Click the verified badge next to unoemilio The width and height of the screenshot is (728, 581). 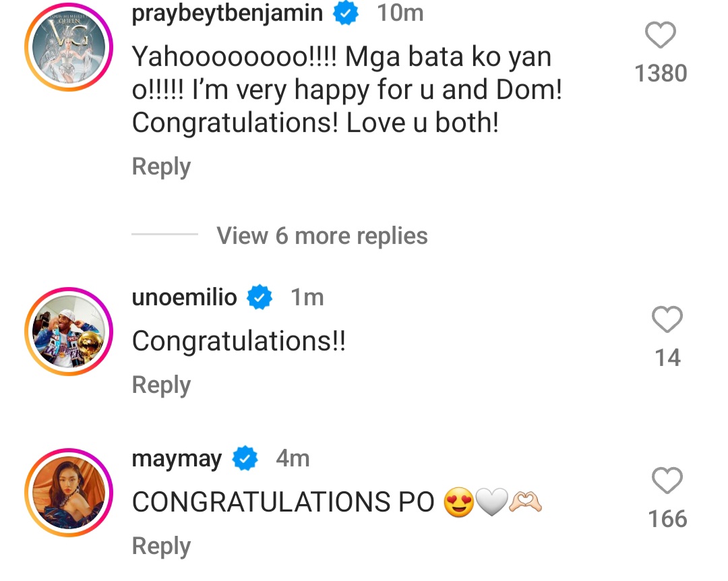pos(260,297)
